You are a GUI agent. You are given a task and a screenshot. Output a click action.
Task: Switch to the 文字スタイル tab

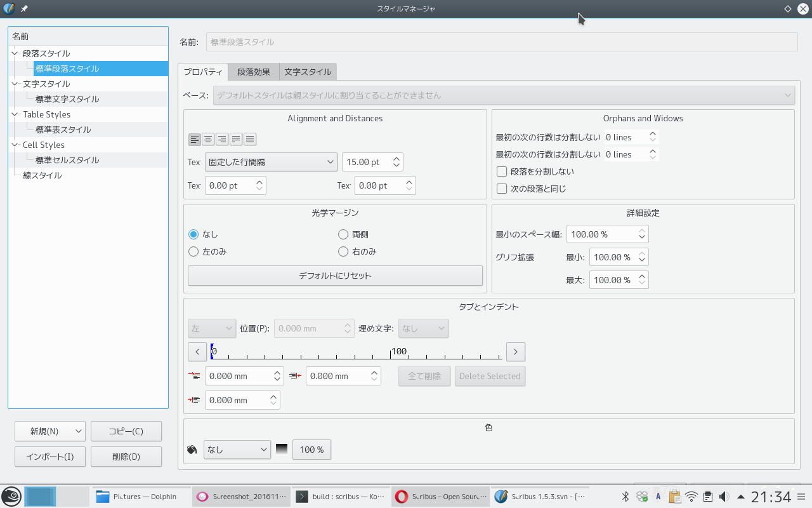click(308, 72)
